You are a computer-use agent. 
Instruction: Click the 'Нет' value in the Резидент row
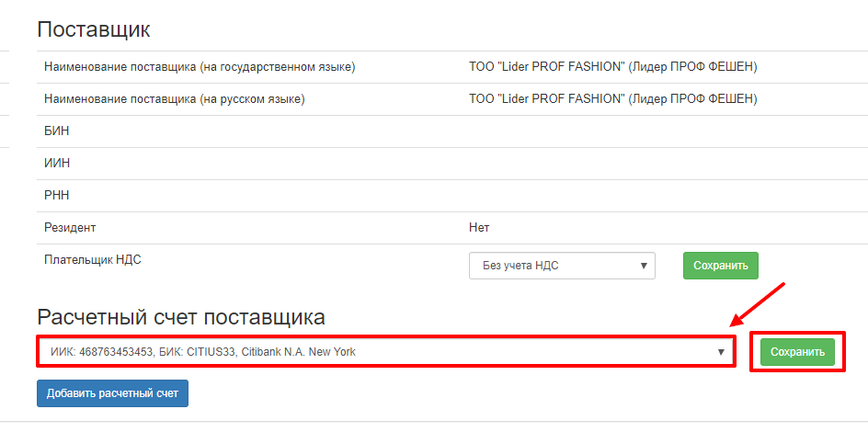tap(479, 227)
